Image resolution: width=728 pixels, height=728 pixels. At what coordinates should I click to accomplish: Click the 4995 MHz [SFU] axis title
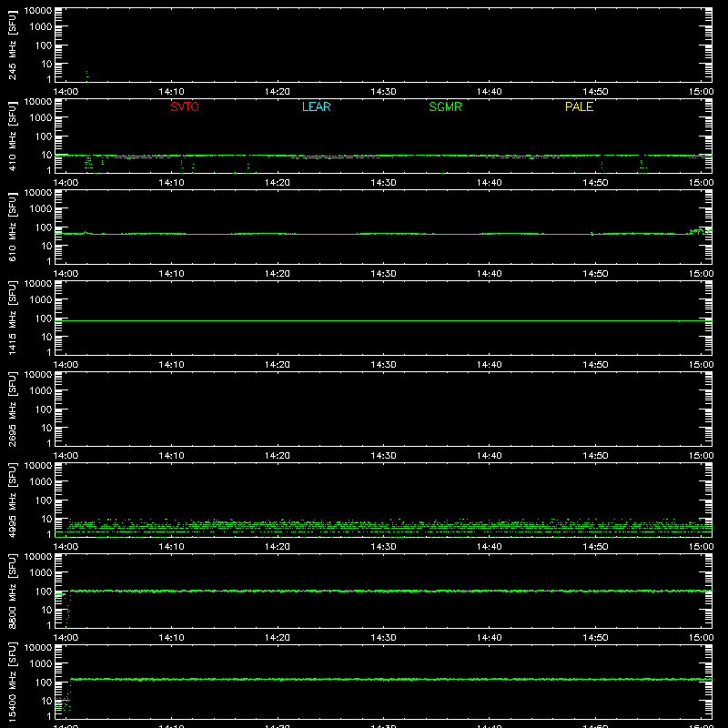coord(12,500)
